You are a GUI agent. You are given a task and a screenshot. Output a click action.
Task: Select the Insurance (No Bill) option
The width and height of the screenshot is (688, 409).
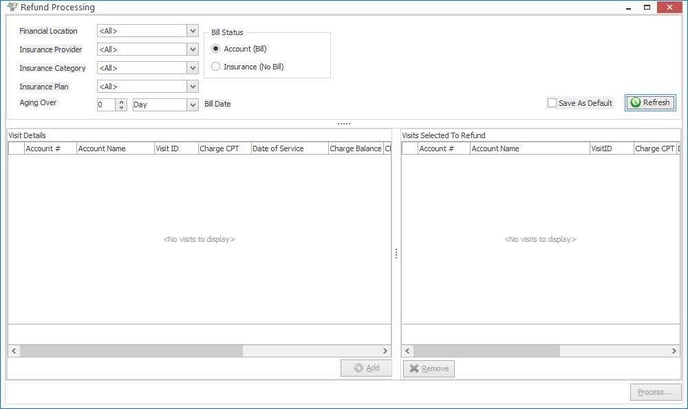click(215, 67)
